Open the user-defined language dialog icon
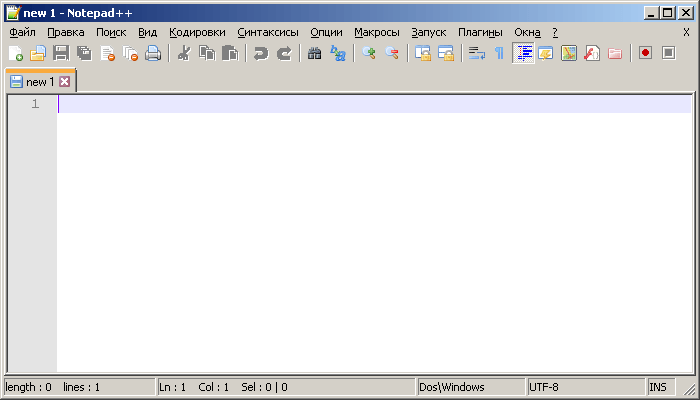Screen dimensions: 700x400 point(546,53)
